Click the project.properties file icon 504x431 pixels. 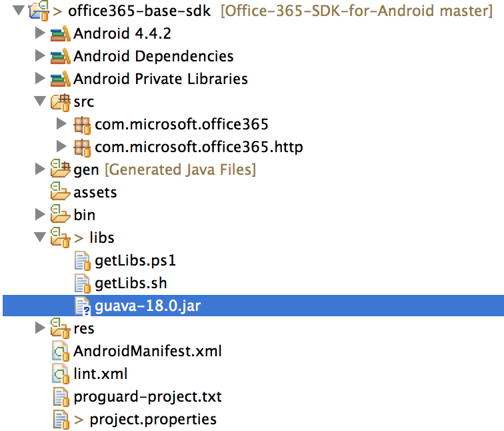coord(61,420)
